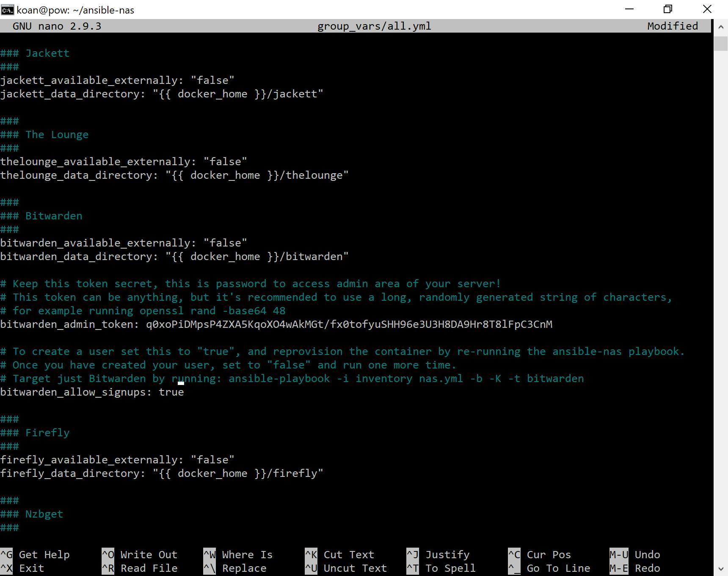Viewport: 728px width, 576px height.
Task: Click the 'koan@pow: ~/ansible-nas' window title
Action: pyautogui.click(x=75, y=10)
